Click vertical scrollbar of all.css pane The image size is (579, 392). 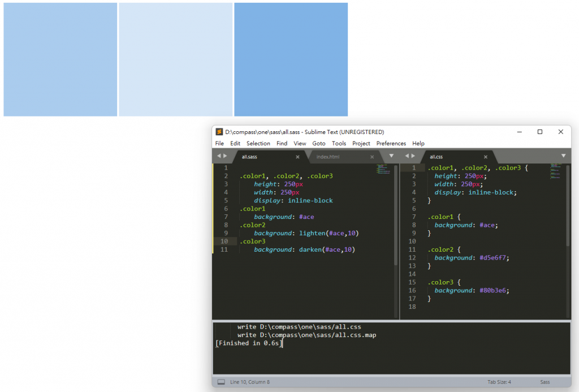click(568, 205)
